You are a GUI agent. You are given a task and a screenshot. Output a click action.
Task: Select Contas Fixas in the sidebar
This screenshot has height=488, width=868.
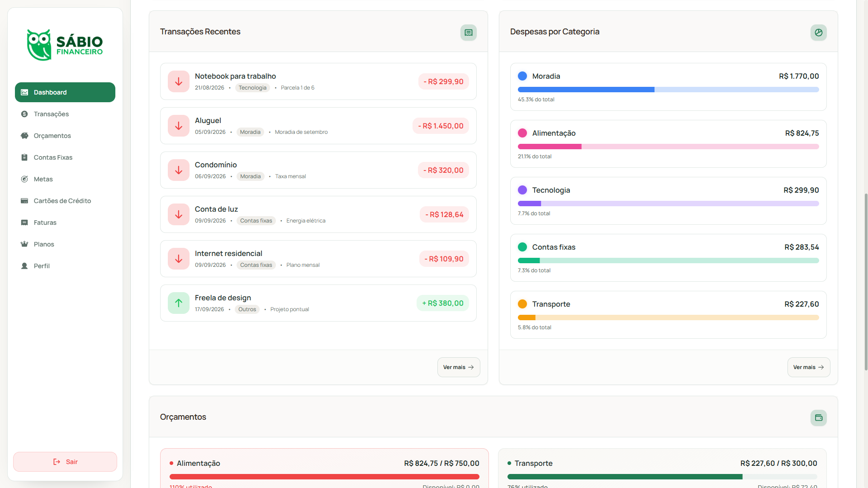pyautogui.click(x=65, y=157)
